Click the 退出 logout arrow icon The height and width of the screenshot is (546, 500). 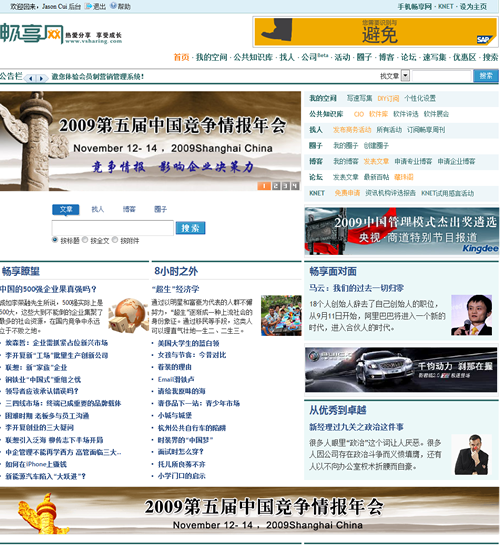pyautogui.click(x=88, y=6)
